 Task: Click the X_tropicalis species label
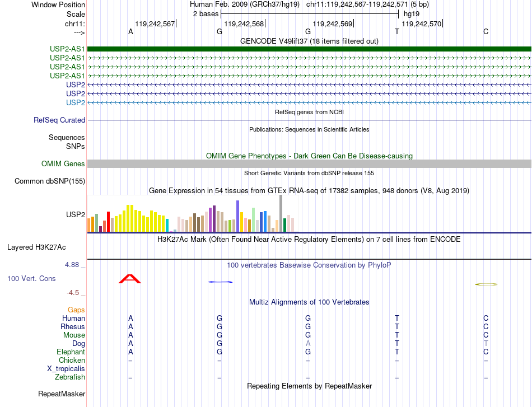pyautogui.click(x=66, y=369)
